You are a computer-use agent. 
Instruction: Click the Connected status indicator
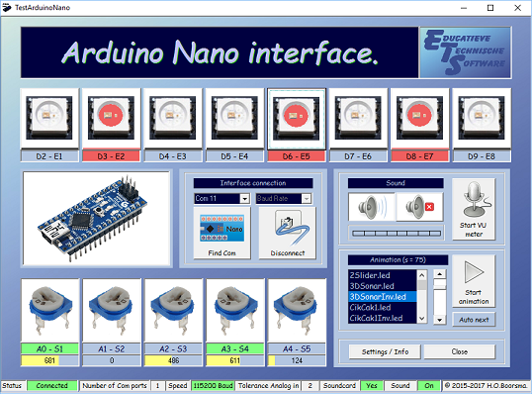pyautogui.click(x=51, y=386)
